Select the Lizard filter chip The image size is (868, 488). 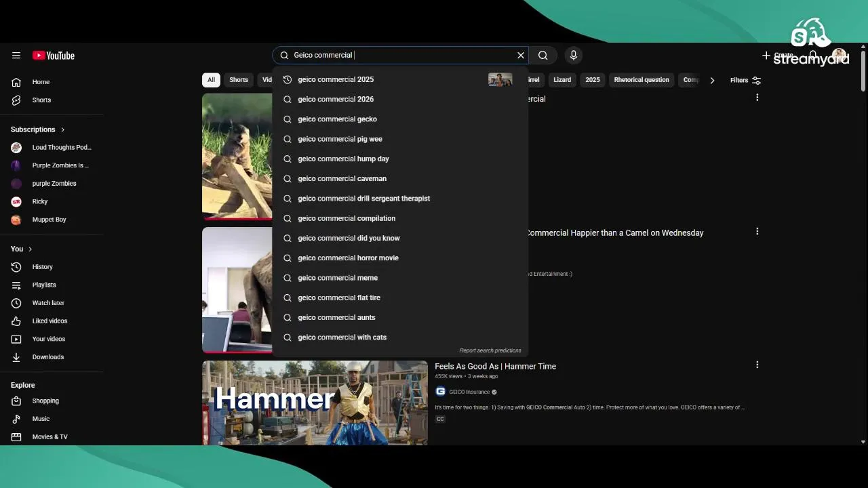(562, 80)
